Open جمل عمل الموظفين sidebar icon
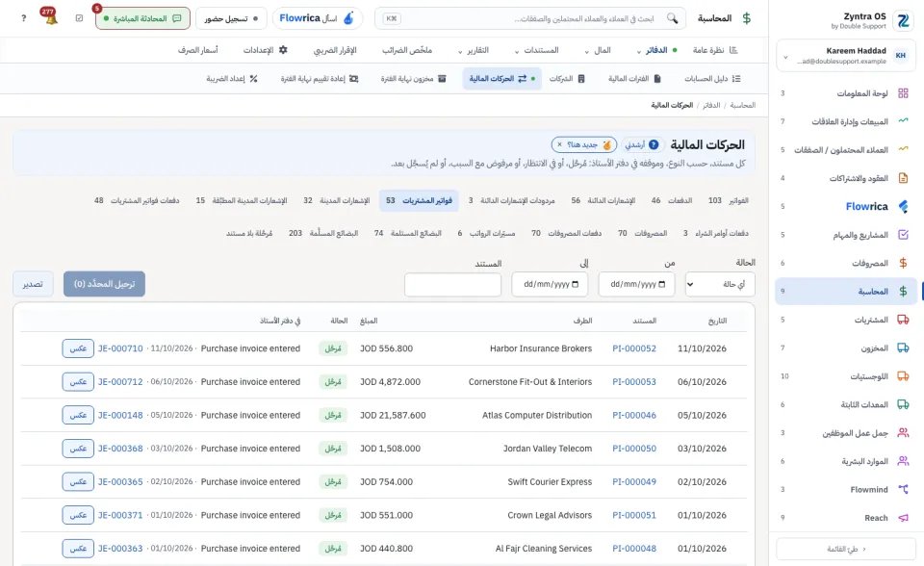 [x=903, y=433]
